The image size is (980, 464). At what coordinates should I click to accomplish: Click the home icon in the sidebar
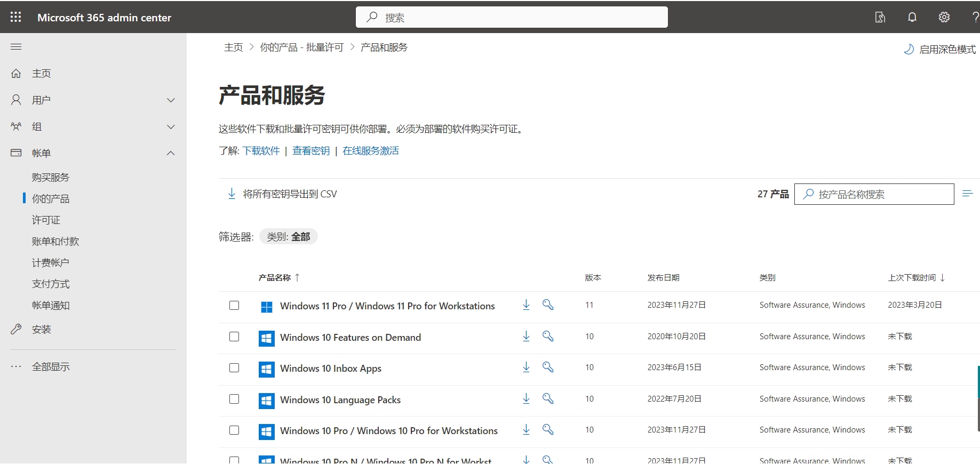click(16, 73)
